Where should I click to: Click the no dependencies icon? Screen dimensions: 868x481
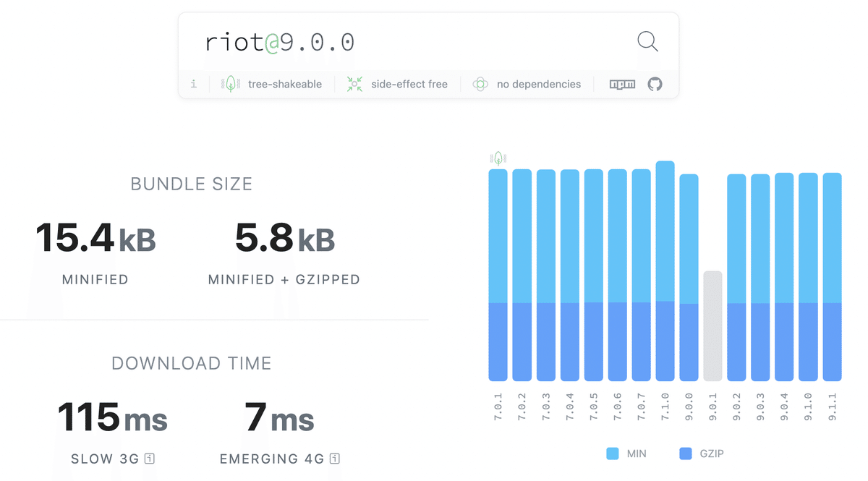coord(480,84)
